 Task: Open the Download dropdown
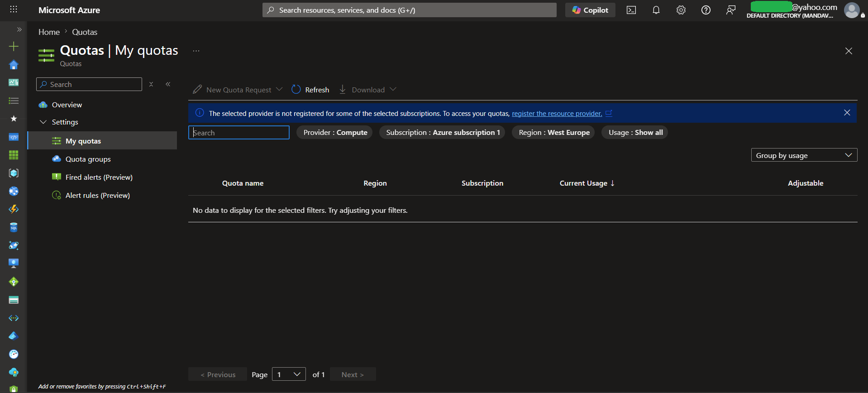(x=367, y=90)
